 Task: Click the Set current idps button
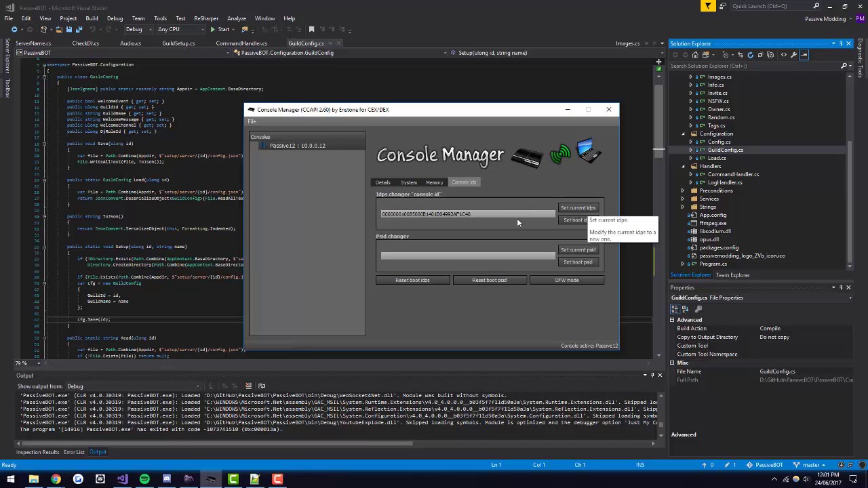click(578, 208)
